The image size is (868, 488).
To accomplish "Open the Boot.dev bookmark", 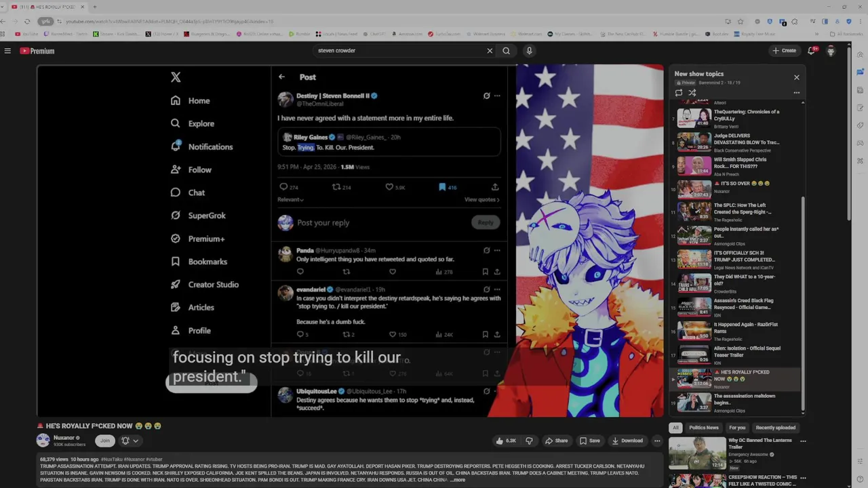I will [x=716, y=34].
